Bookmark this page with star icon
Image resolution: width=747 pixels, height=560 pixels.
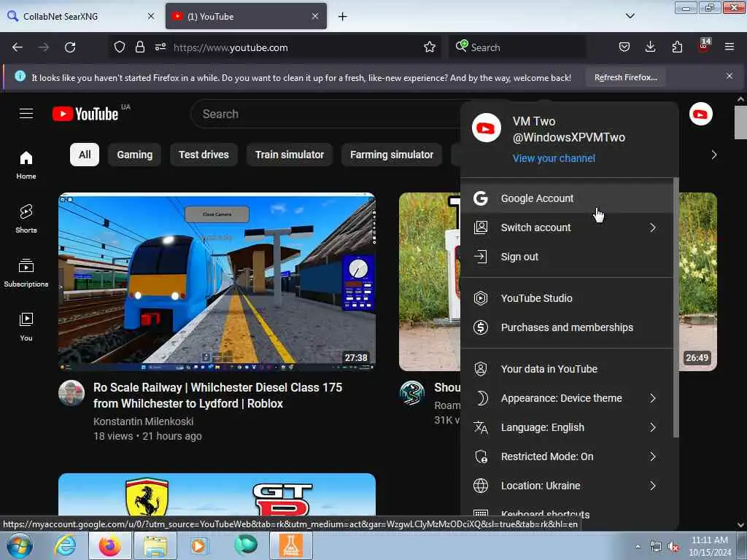point(429,47)
